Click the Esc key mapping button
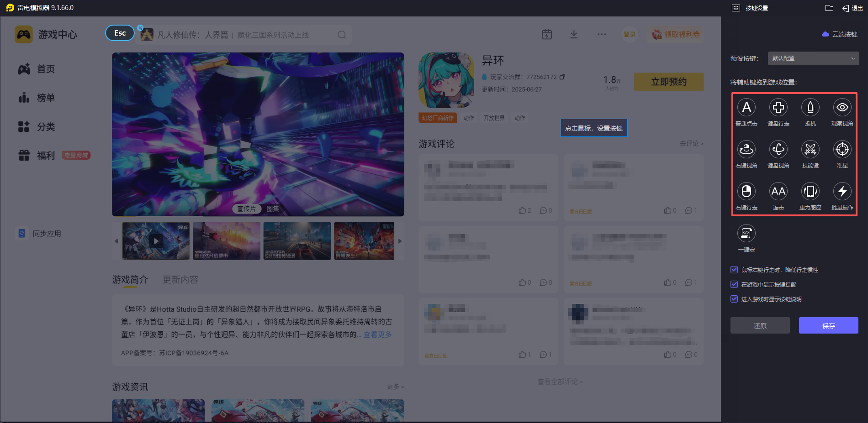This screenshot has height=423, width=868. 120,33
